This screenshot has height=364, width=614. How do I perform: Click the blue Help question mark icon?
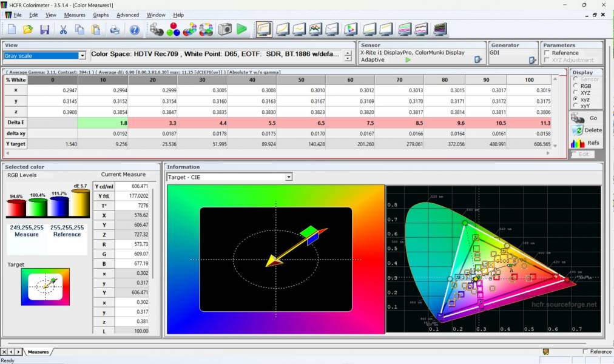pos(134,29)
